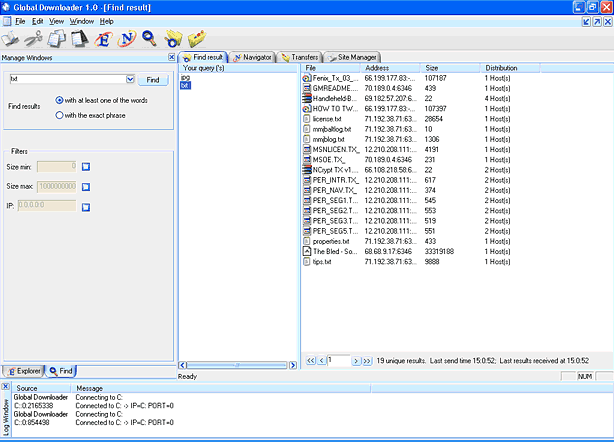Click the file icon of tips.txt
Viewport: 614px width, 442px height.
pos(307,262)
